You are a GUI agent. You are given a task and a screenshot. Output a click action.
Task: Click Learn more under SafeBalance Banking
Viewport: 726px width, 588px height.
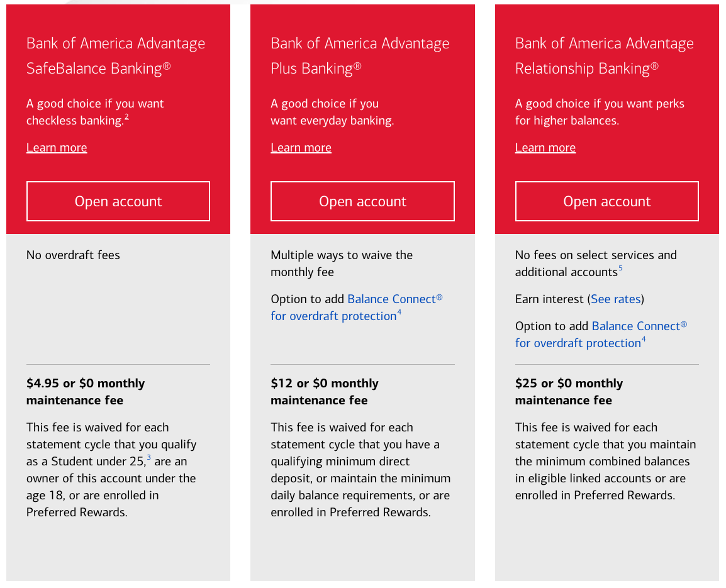pyautogui.click(x=57, y=148)
